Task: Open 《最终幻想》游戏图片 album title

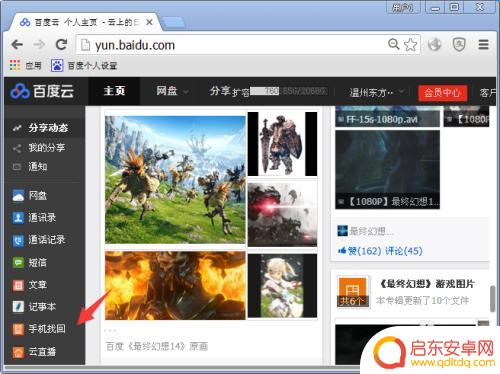Action: pos(427,284)
